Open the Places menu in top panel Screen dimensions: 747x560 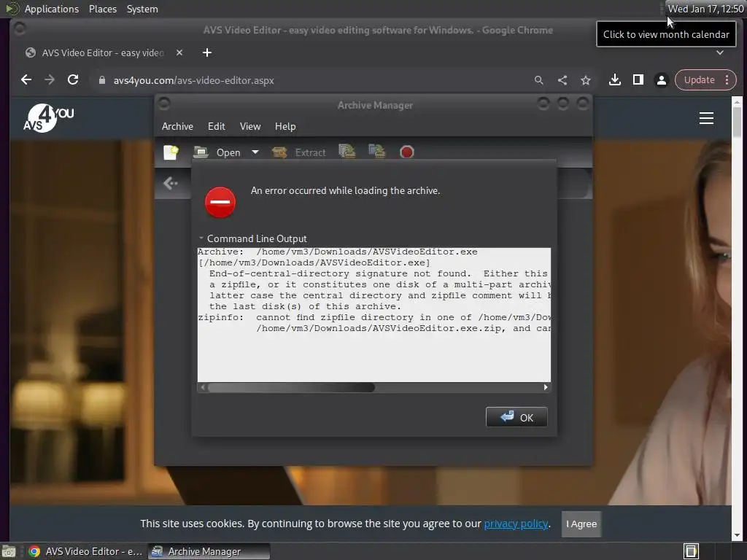click(x=102, y=9)
